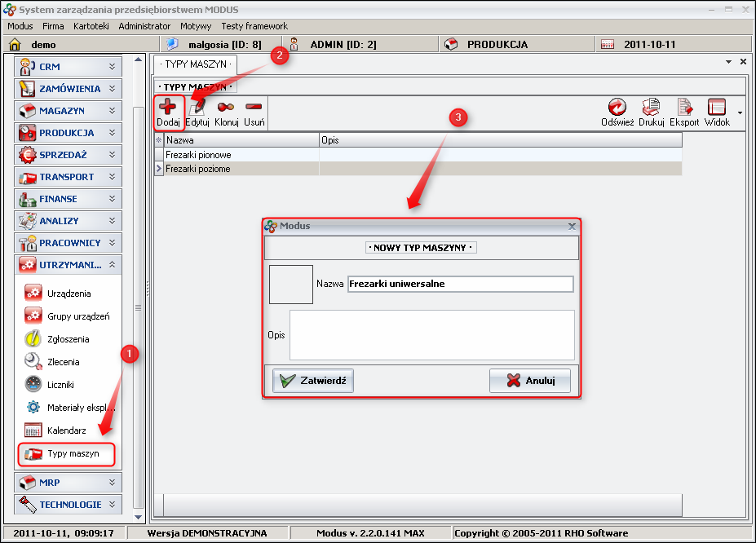The image size is (756, 543).
Task: Open the Modus menu
Action: point(20,26)
